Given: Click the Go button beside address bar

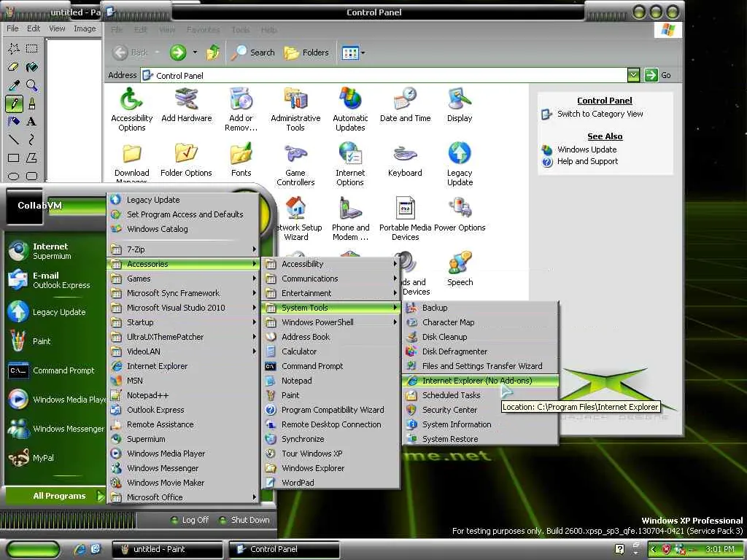Looking at the screenshot, I should tap(658, 75).
